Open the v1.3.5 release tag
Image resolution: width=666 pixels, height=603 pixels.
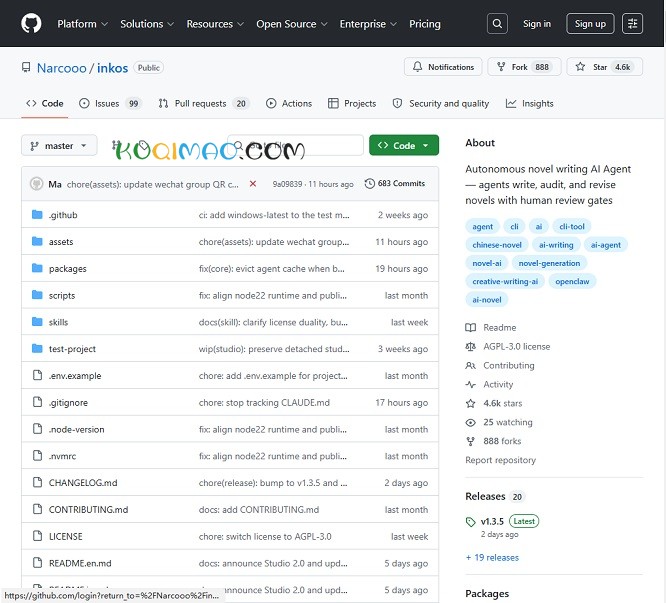tap(492, 521)
